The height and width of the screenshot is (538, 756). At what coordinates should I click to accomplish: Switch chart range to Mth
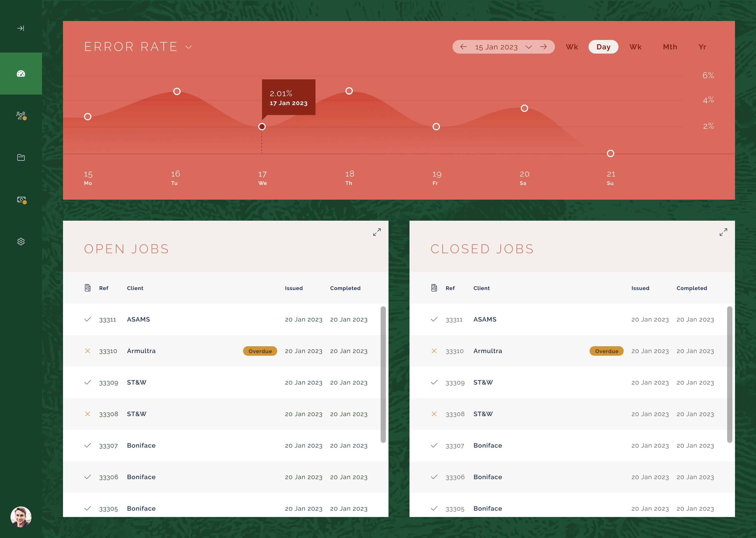pyautogui.click(x=670, y=47)
